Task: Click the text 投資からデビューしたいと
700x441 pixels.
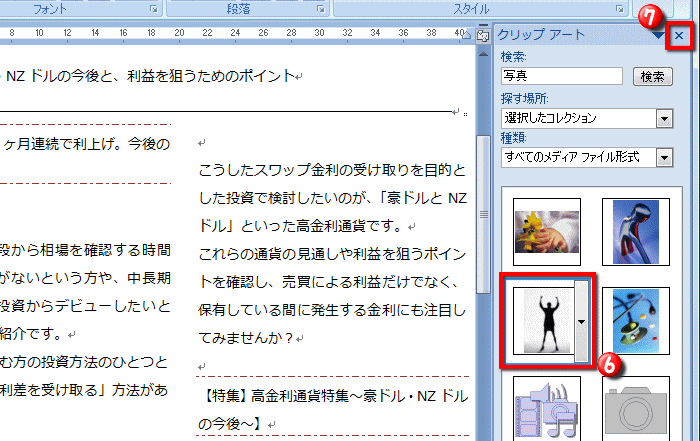Action: [x=85, y=306]
